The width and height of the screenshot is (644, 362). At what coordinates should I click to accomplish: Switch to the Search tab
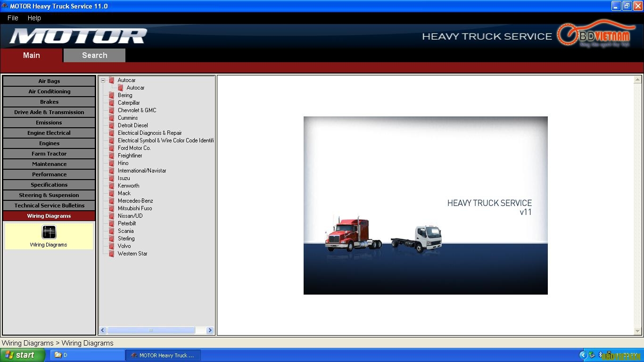click(94, 55)
